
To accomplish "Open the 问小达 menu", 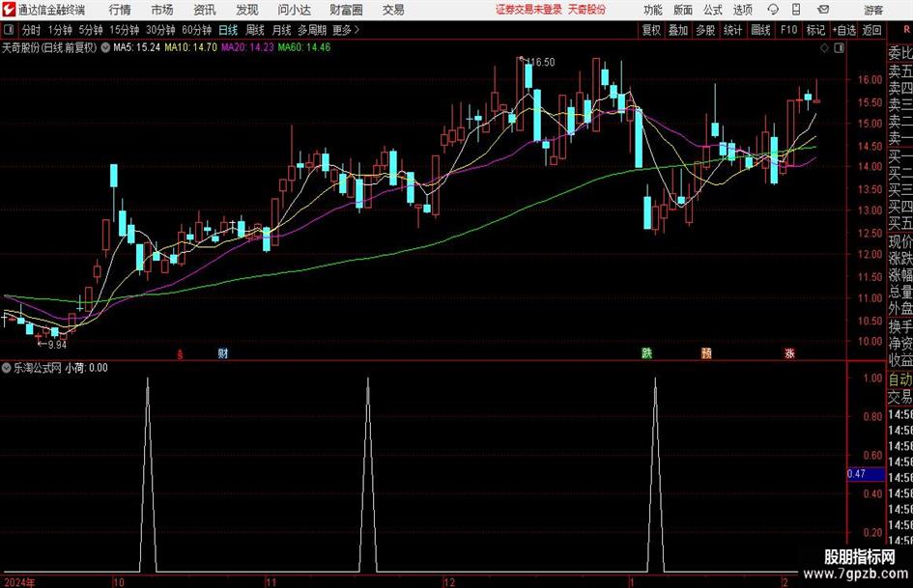I will (294, 10).
